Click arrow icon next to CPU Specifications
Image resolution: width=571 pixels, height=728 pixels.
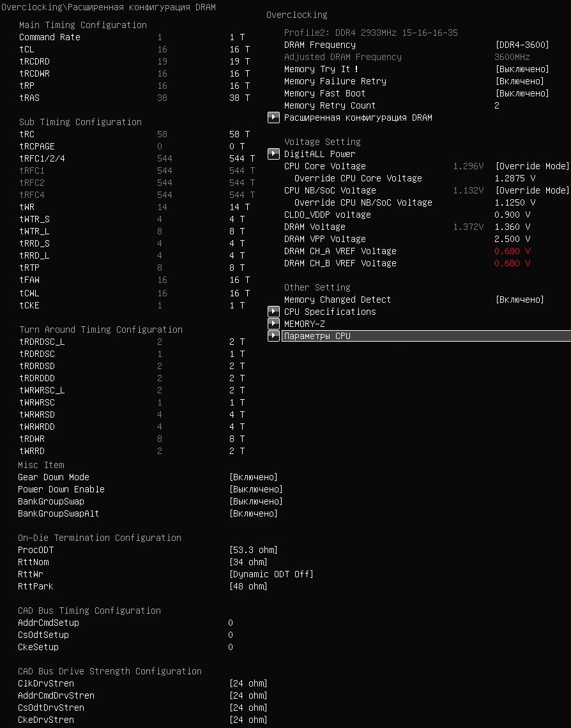pyautogui.click(x=273, y=312)
